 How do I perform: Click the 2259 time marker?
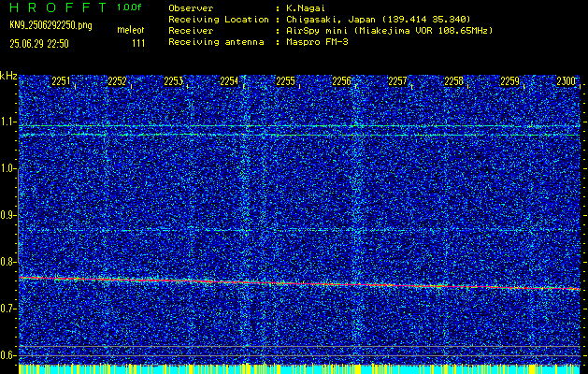click(x=509, y=81)
